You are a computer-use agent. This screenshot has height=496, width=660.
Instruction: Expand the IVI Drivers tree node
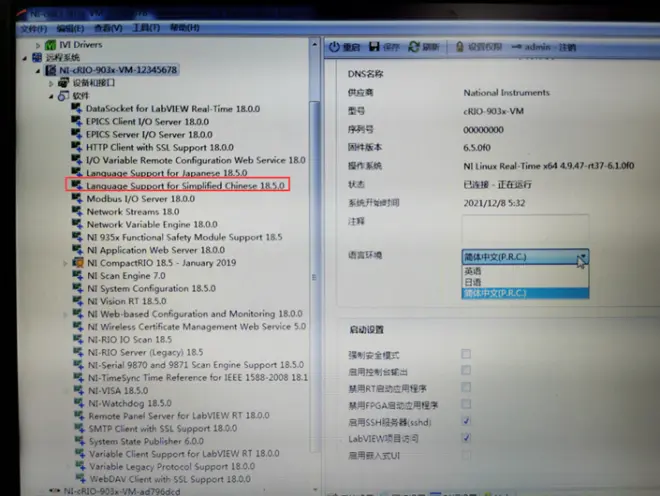38,45
